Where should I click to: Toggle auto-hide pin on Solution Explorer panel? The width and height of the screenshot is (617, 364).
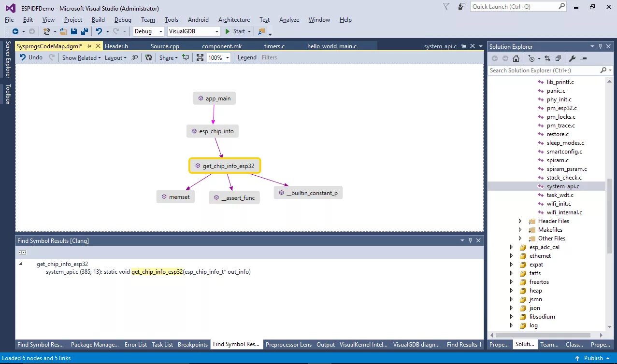[601, 46]
